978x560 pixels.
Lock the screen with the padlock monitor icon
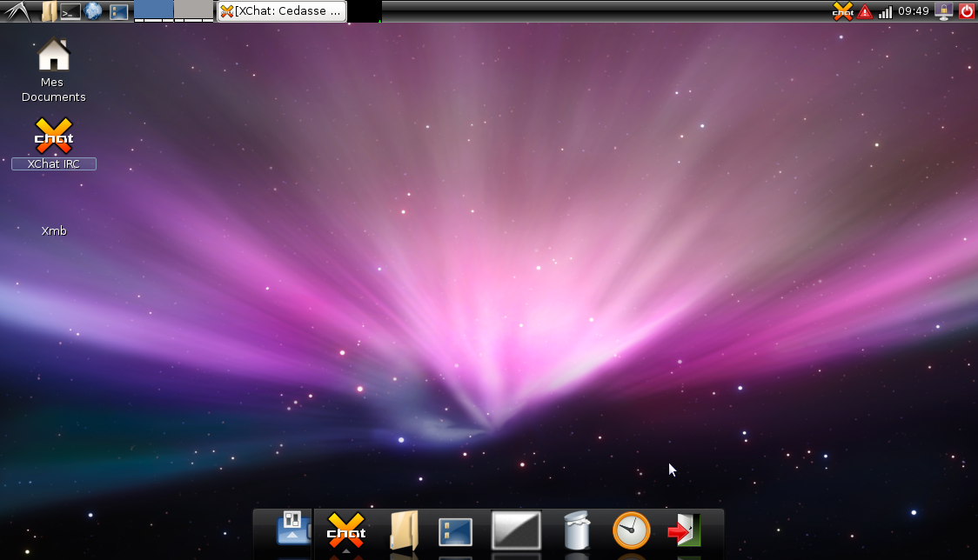(944, 11)
